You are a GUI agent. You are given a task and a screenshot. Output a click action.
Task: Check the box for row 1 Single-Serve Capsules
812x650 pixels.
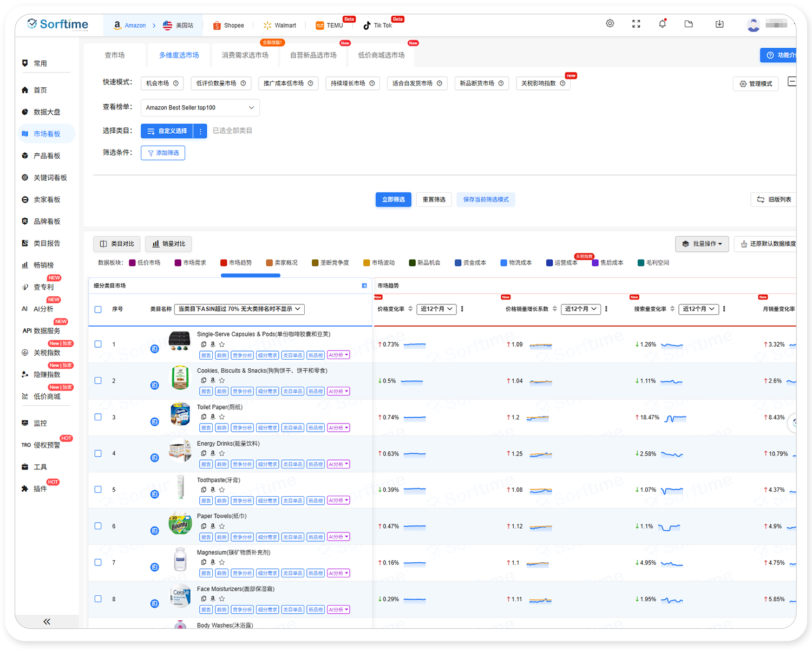click(98, 344)
